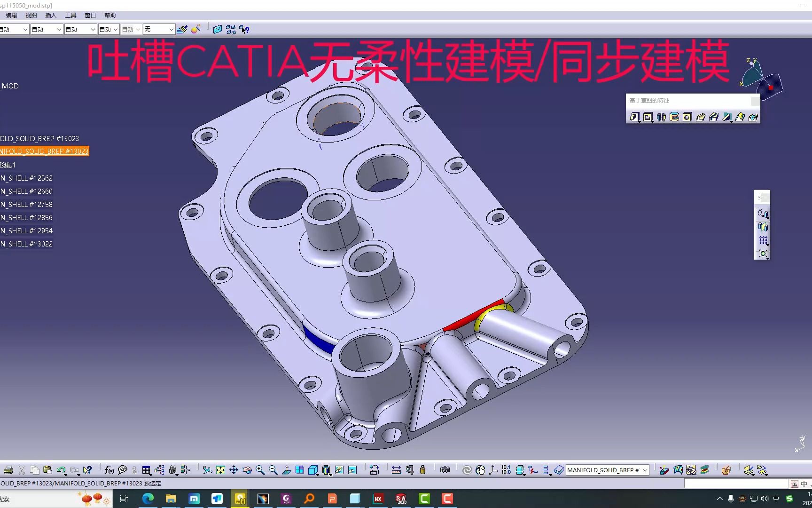The height and width of the screenshot is (508, 812).
Task: Toggle Hide/Show icon
Action: click(x=339, y=470)
